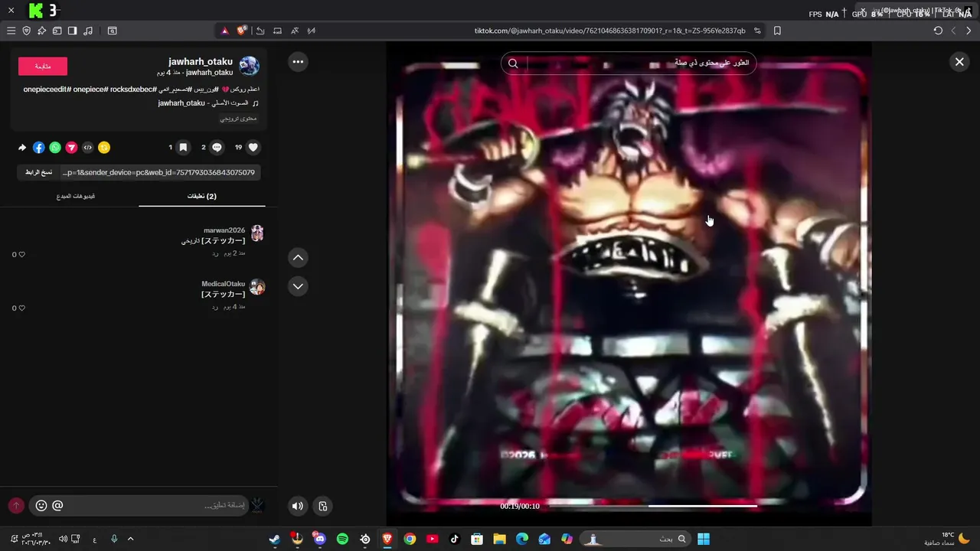980x551 pixels.
Task: Open the emoji picker in comment box
Action: (x=41, y=506)
